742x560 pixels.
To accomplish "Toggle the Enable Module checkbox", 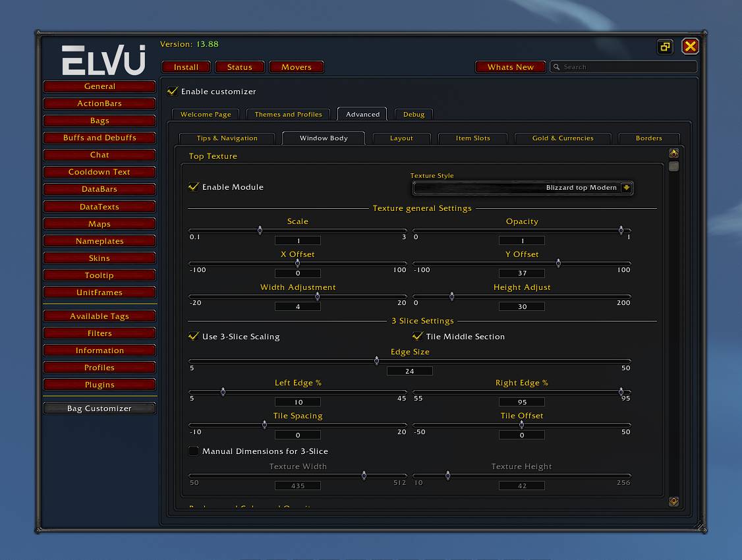I will (194, 187).
